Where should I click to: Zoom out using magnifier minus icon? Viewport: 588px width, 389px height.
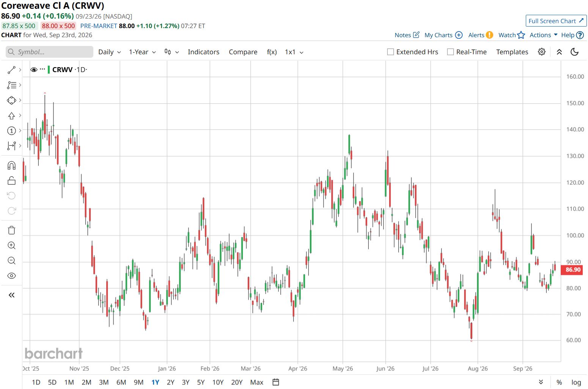pos(11,261)
